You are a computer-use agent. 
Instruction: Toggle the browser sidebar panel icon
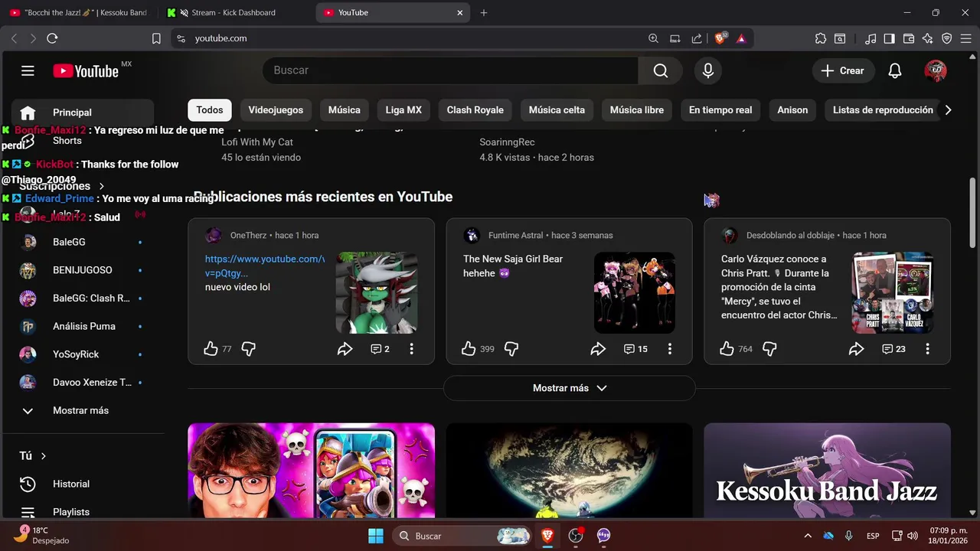(x=890, y=38)
